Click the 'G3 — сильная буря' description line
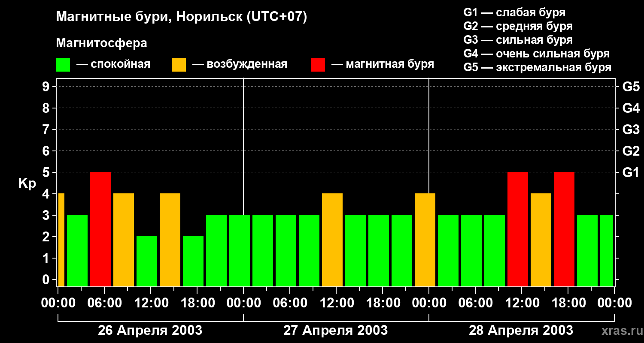The width and height of the screenshot is (644, 343). pyautogui.click(x=518, y=40)
